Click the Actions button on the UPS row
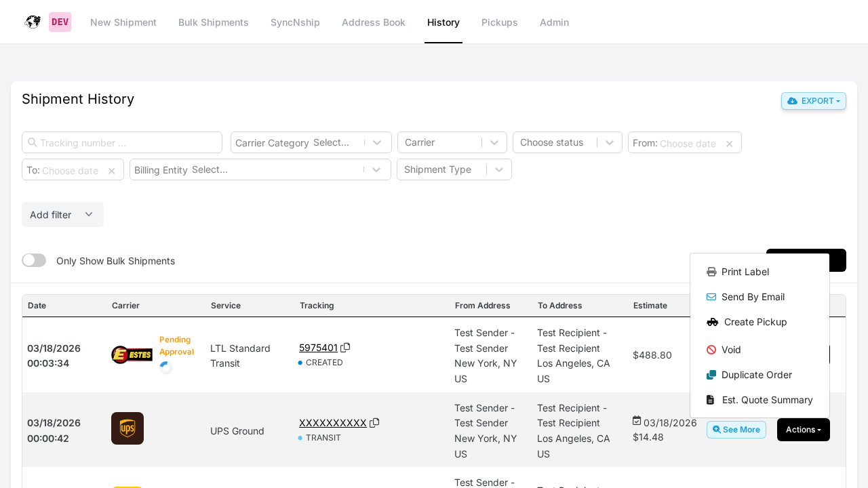Image resolution: width=868 pixels, height=488 pixels. pyautogui.click(x=803, y=430)
